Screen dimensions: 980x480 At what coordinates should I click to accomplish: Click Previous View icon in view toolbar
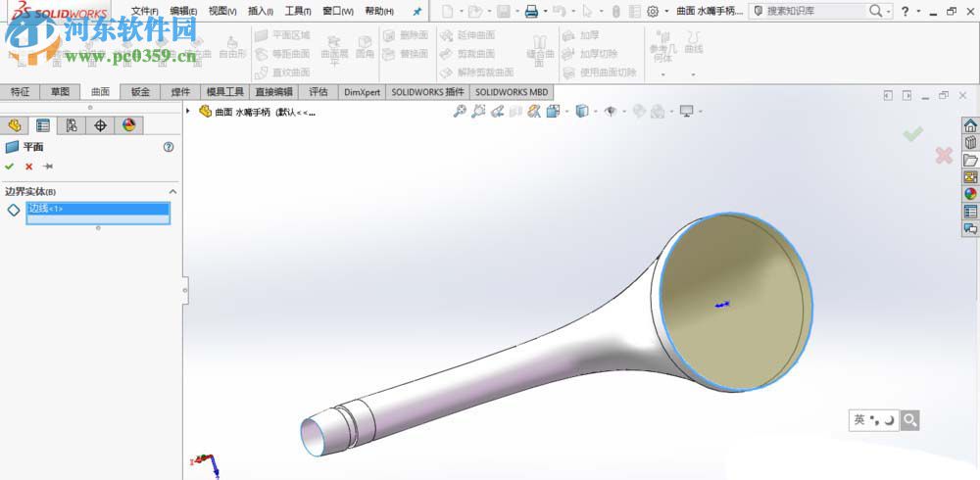[x=497, y=112]
